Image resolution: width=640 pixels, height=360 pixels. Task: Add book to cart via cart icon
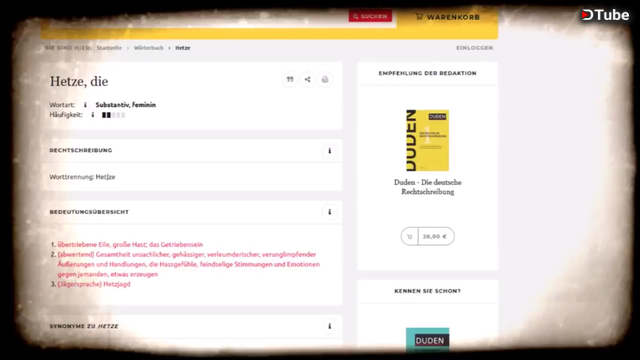(409, 236)
